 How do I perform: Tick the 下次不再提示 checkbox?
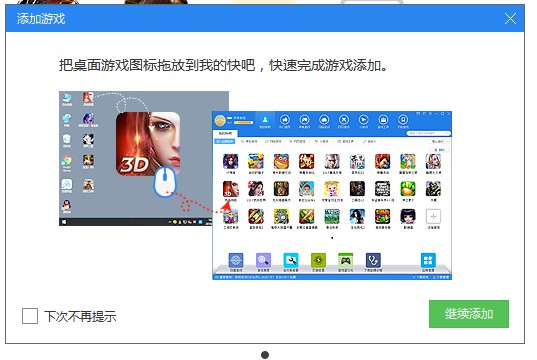tap(30, 315)
